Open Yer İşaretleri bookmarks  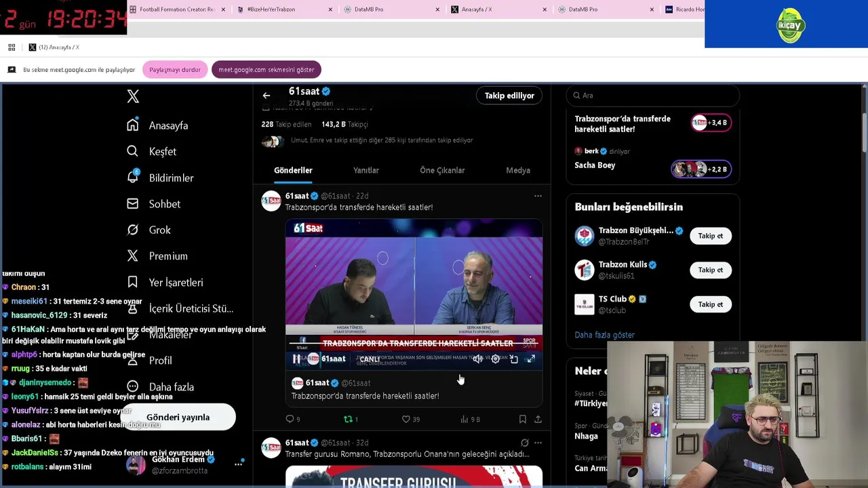pyautogui.click(x=165, y=282)
